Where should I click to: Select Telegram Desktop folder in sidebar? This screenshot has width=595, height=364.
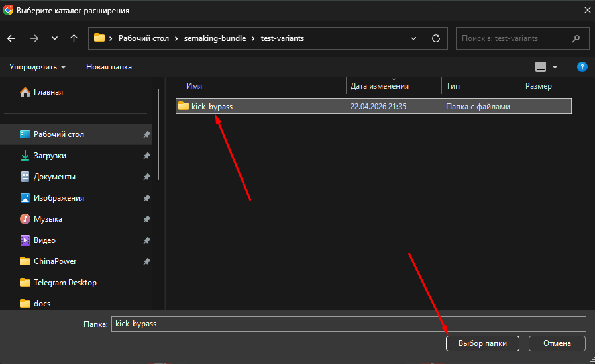click(x=65, y=283)
